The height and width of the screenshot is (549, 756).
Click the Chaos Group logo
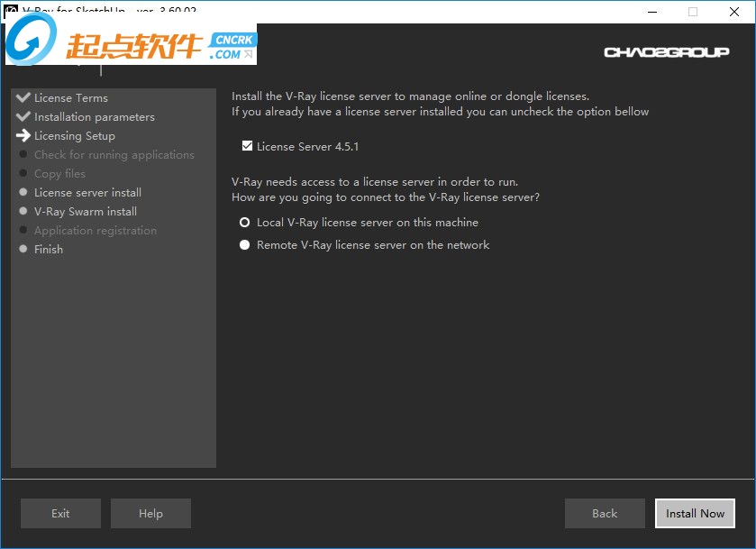click(x=666, y=52)
